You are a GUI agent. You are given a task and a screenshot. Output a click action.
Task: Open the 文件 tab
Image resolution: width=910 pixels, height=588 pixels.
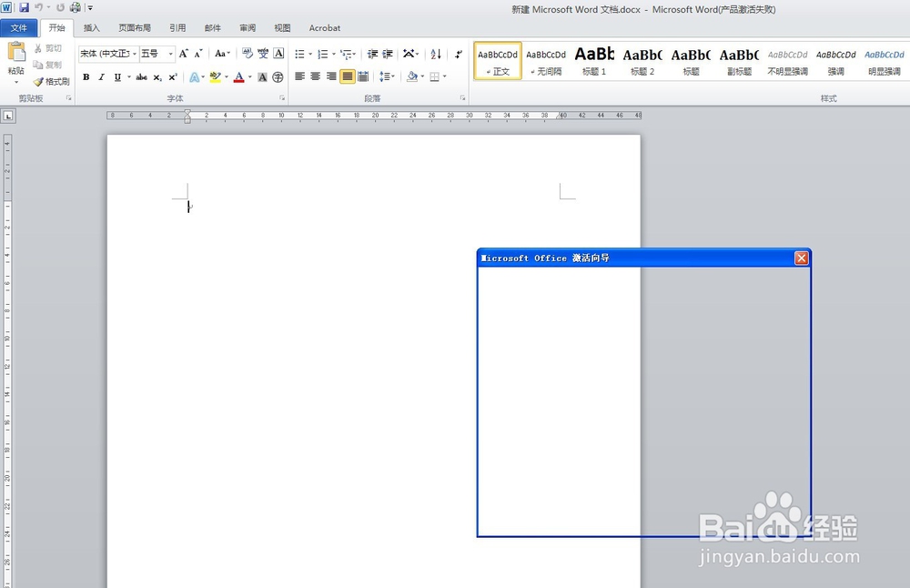(x=18, y=28)
